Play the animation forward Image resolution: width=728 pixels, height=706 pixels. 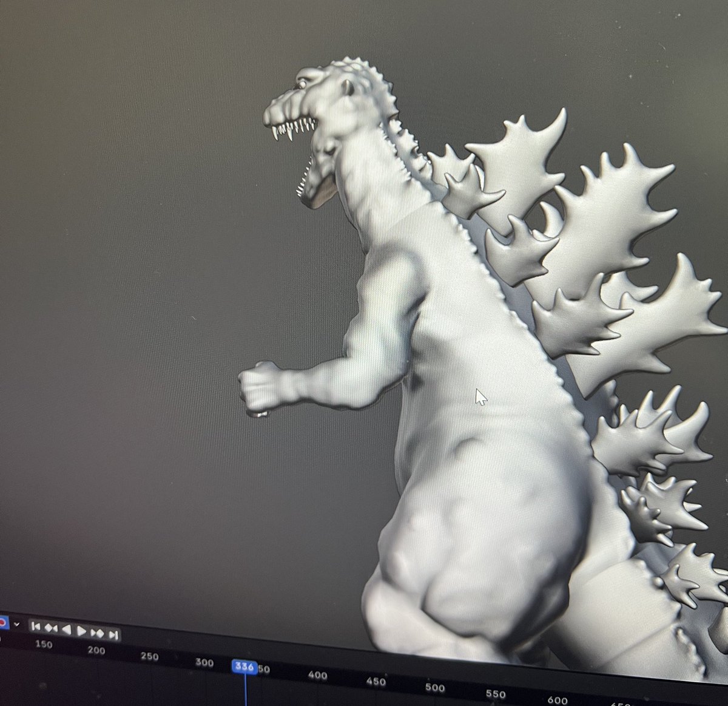[x=81, y=631]
